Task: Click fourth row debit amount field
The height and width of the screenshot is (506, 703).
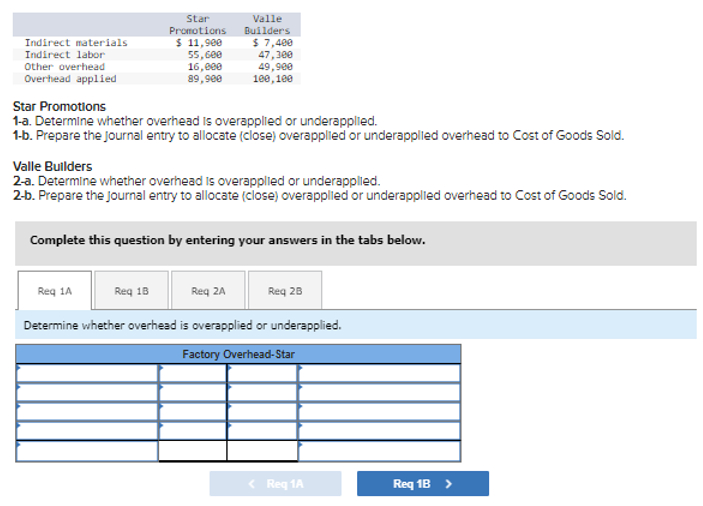Action: pos(193,431)
